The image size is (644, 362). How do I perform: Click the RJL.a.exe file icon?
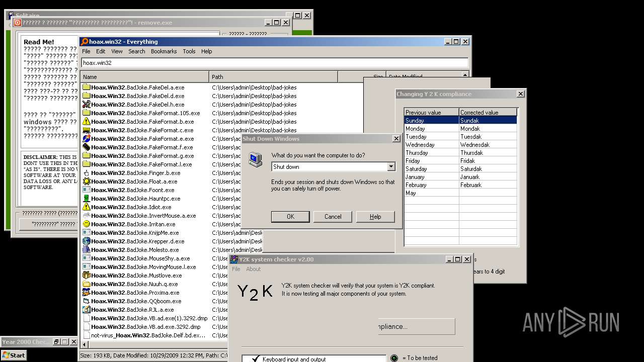(x=86, y=310)
